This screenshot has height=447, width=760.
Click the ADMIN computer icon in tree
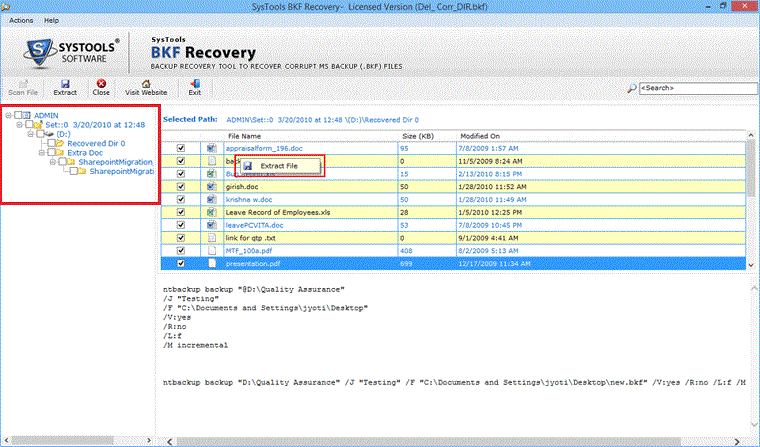tap(27, 115)
